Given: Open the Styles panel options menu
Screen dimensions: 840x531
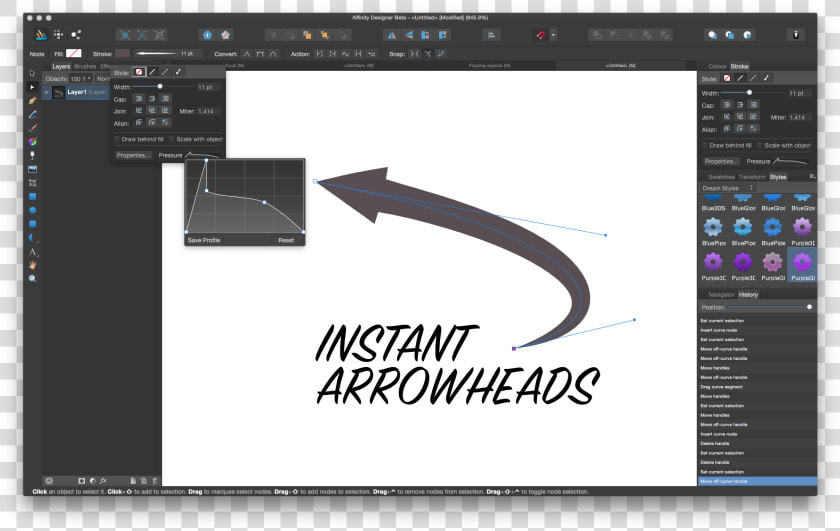Looking at the screenshot, I should click(812, 176).
